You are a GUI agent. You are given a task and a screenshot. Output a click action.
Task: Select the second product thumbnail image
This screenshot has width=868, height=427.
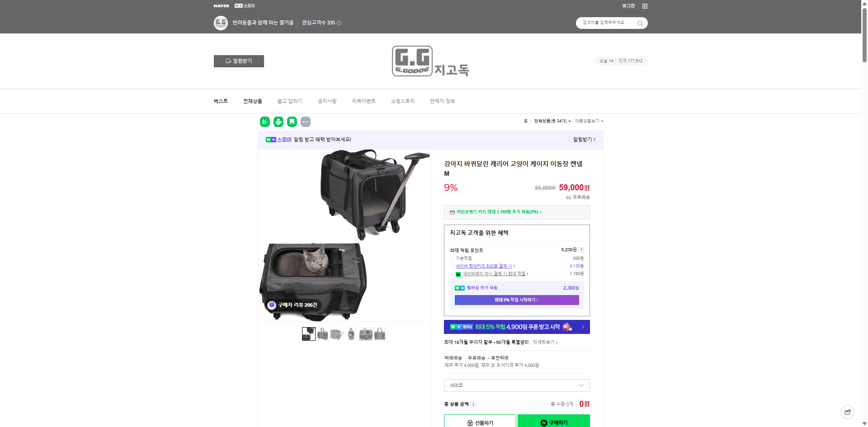pyautogui.click(x=323, y=334)
